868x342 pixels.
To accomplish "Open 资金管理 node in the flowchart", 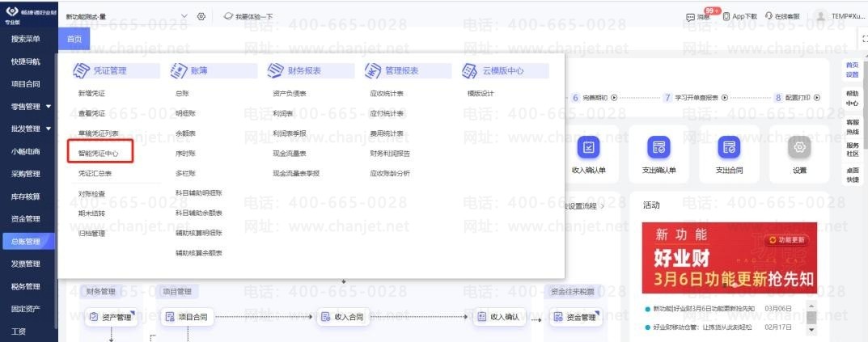I will 575,317.
